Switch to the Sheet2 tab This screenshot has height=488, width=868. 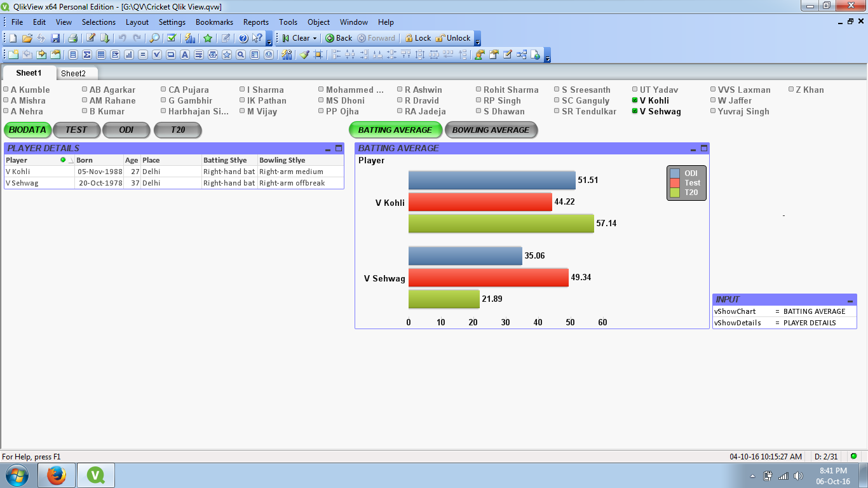coord(73,73)
